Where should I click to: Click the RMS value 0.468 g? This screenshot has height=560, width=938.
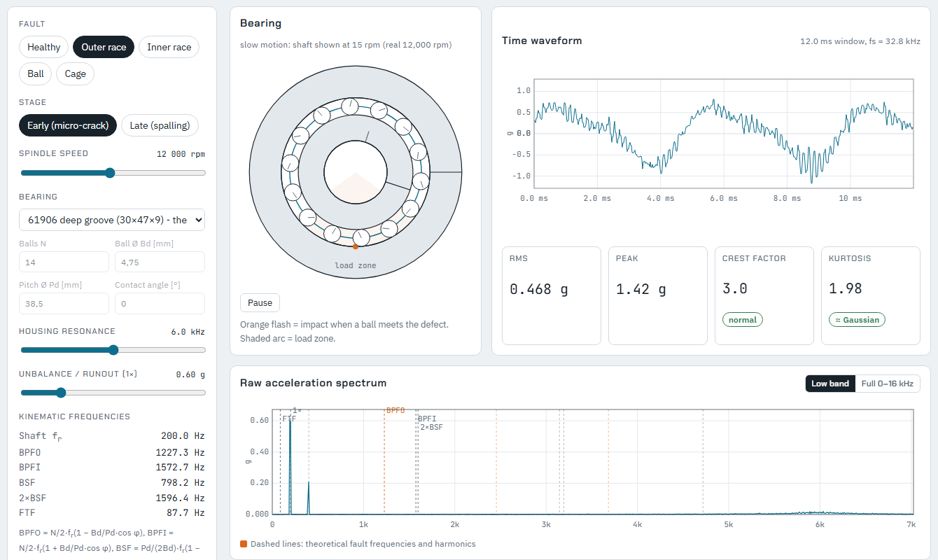539,289
